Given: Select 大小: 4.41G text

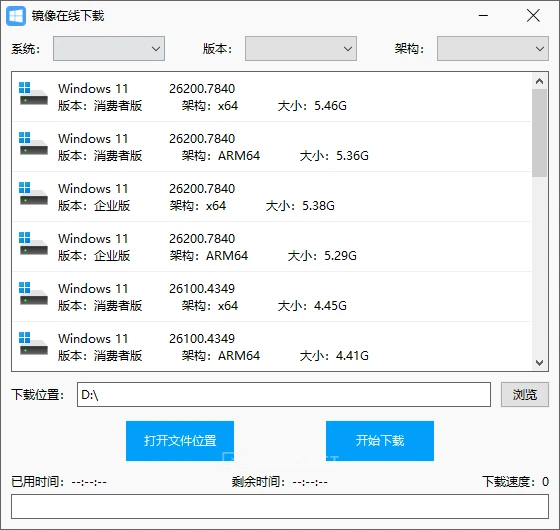Looking at the screenshot, I should click(x=334, y=356).
